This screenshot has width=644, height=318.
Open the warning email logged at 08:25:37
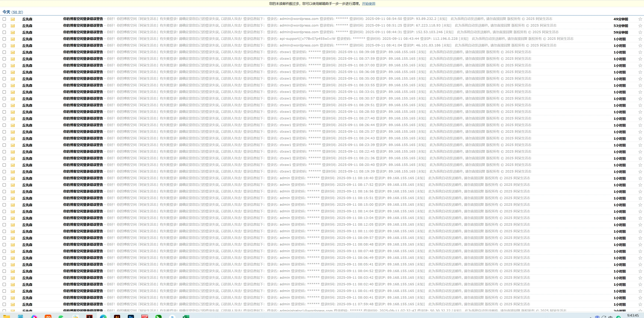click(x=83, y=132)
